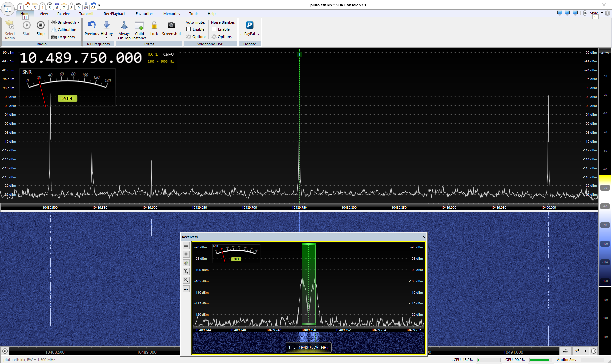This screenshot has height=364, width=612.
Task: Click the Select Radio icon
Action: click(10, 26)
